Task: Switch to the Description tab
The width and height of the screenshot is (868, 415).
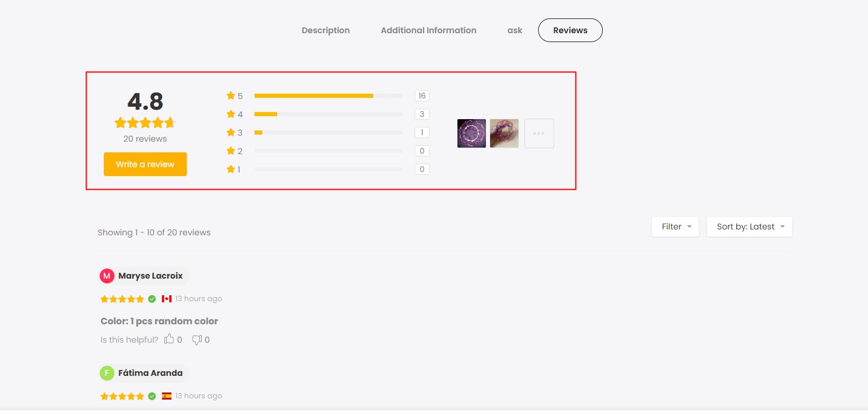Action: coord(326,30)
